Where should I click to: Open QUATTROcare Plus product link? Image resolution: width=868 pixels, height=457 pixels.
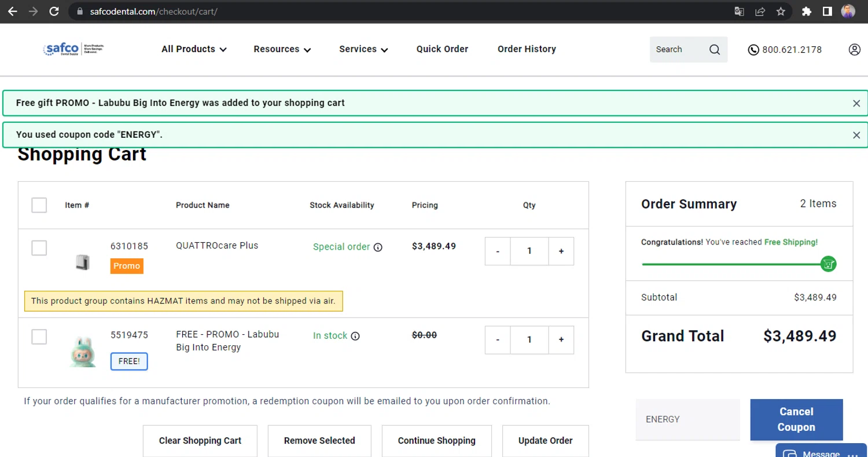click(217, 246)
